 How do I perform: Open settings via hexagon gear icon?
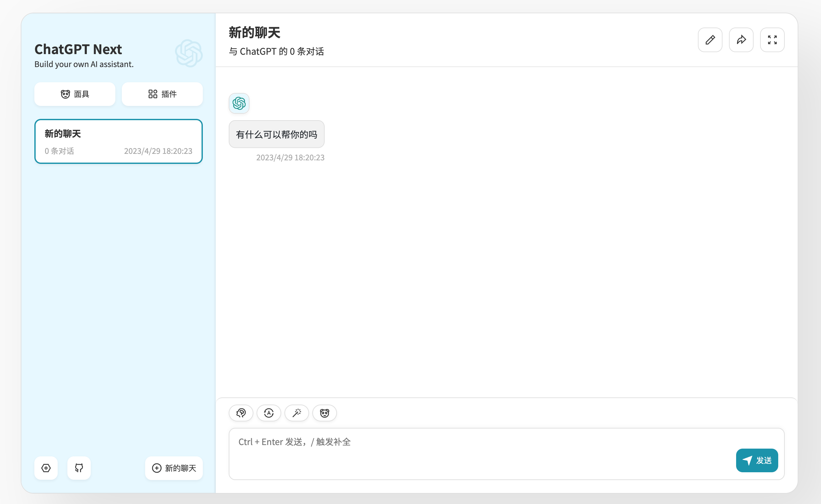[46, 468]
